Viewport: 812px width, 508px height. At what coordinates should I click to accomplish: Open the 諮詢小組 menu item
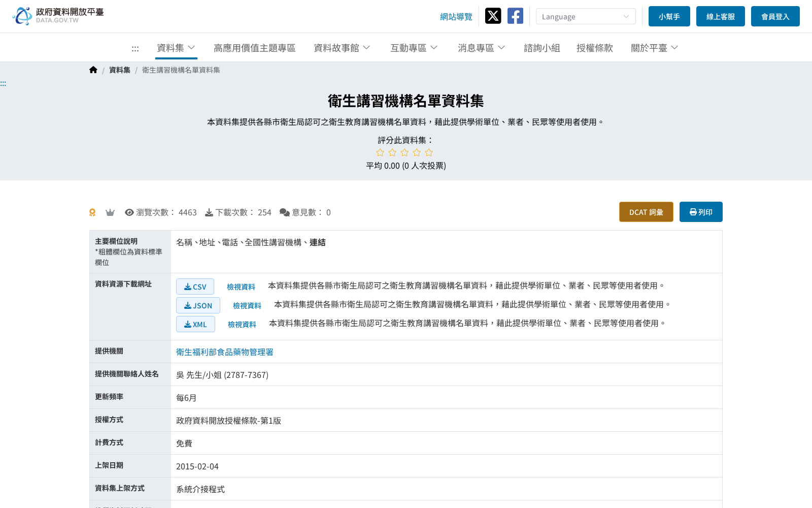pos(542,48)
